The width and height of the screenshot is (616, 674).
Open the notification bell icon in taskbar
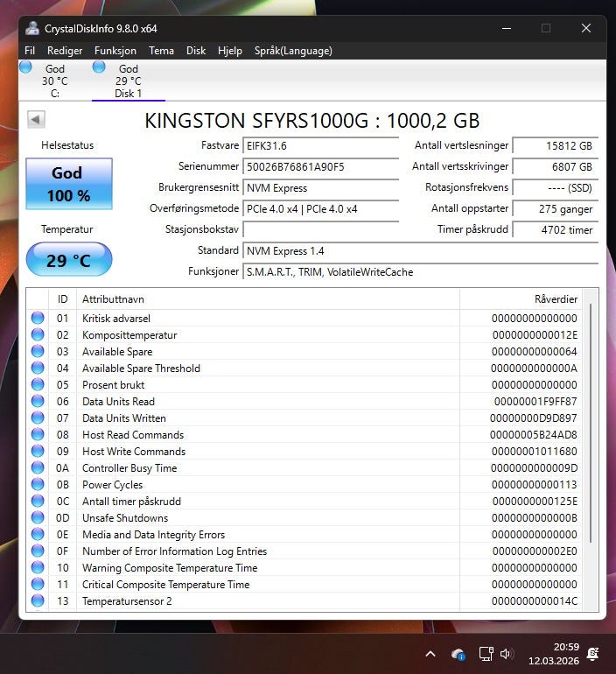point(592,654)
